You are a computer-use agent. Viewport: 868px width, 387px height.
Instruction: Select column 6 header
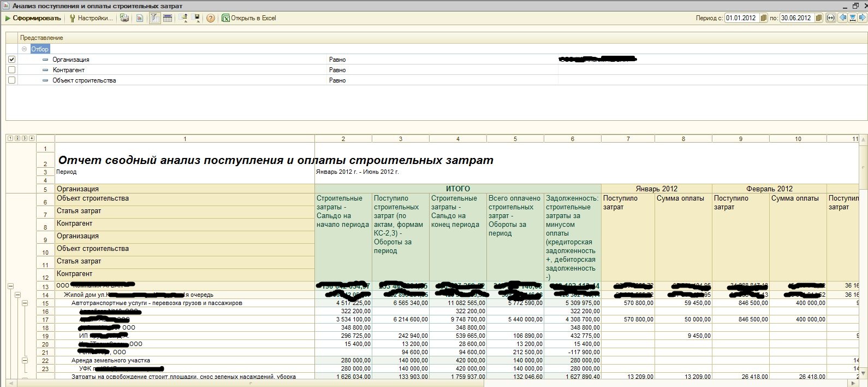573,139
